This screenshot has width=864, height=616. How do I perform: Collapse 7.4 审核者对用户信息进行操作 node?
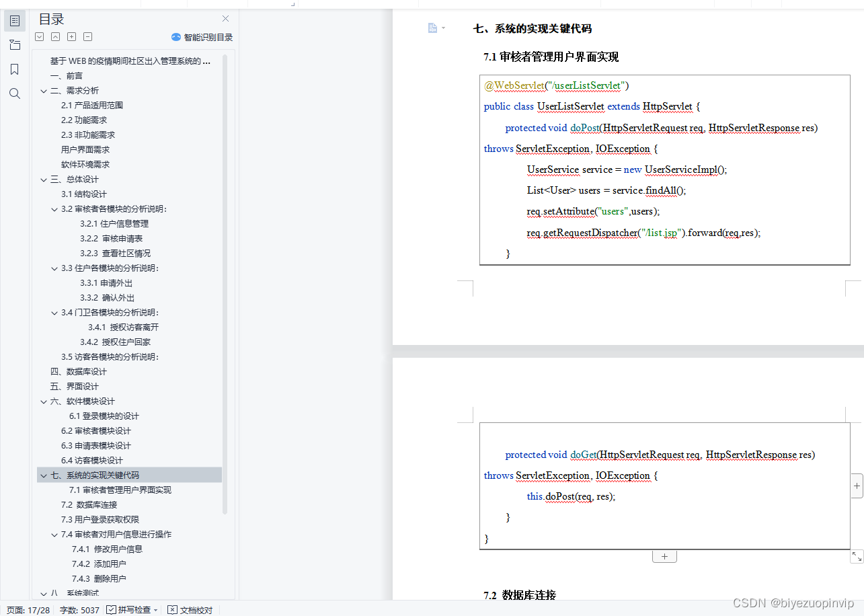pyautogui.click(x=54, y=535)
